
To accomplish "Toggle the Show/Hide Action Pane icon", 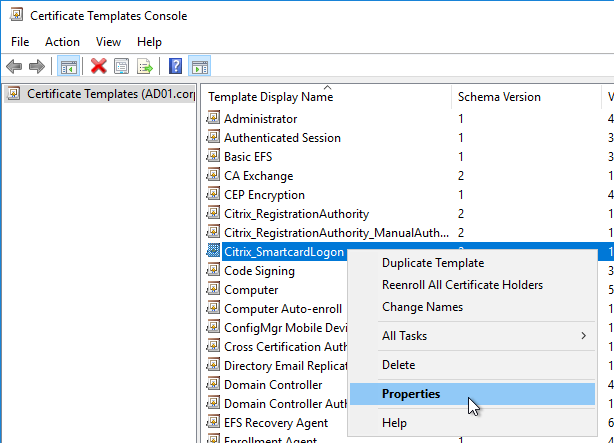I will (x=200, y=66).
